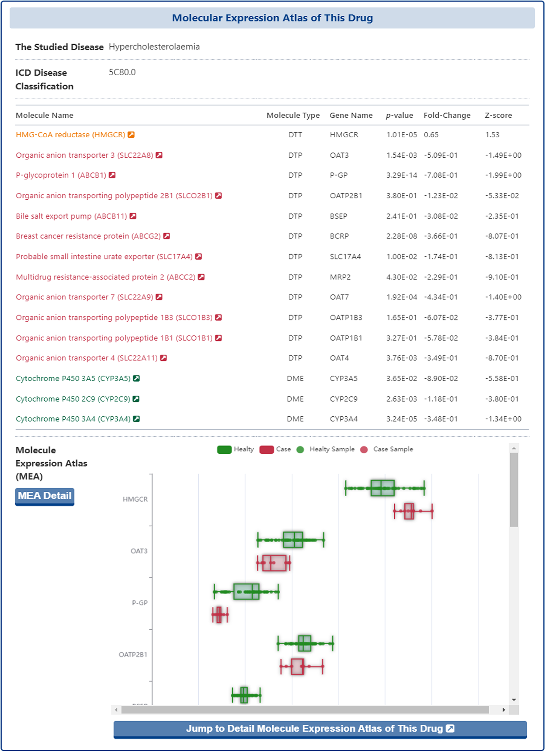Sort by the p-value column header
The height and width of the screenshot is (756, 545).
point(399,115)
